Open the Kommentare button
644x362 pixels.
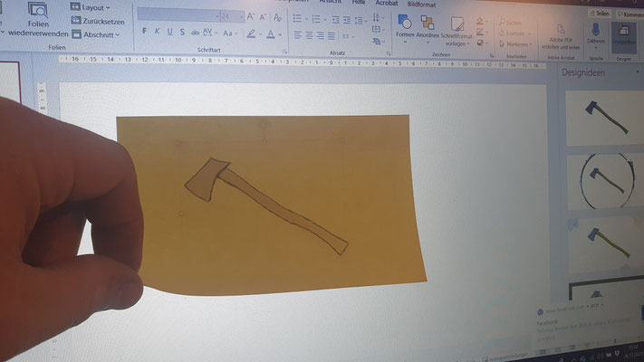click(x=630, y=14)
